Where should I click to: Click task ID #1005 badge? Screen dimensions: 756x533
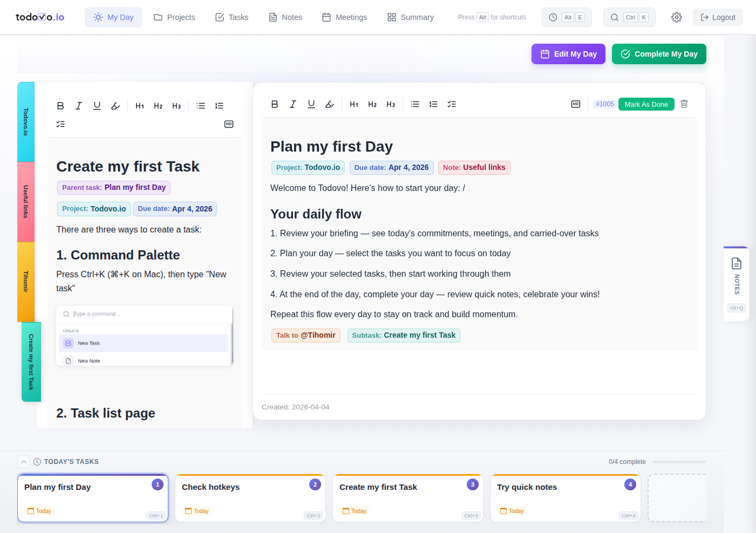tap(604, 104)
